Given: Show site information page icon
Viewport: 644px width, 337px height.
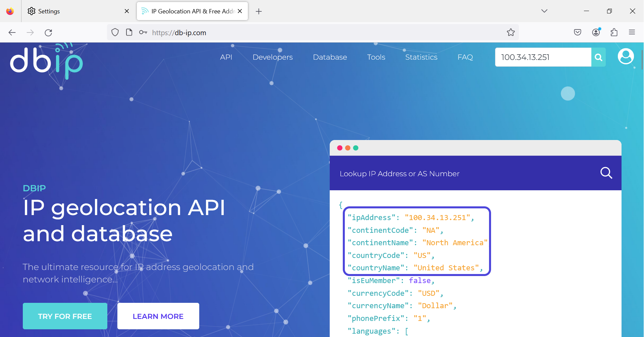Looking at the screenshot, I should [x=129, y=32].
